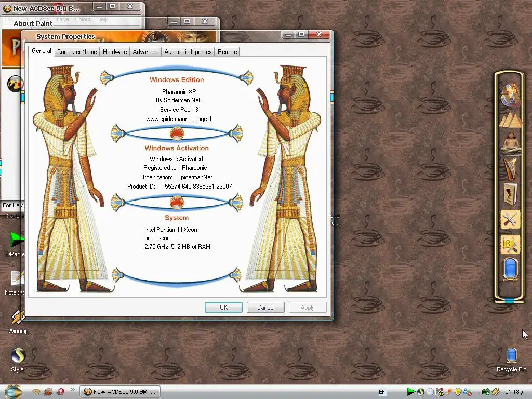
Task: Click the Cancel button
Action: (x=265, y=308)
